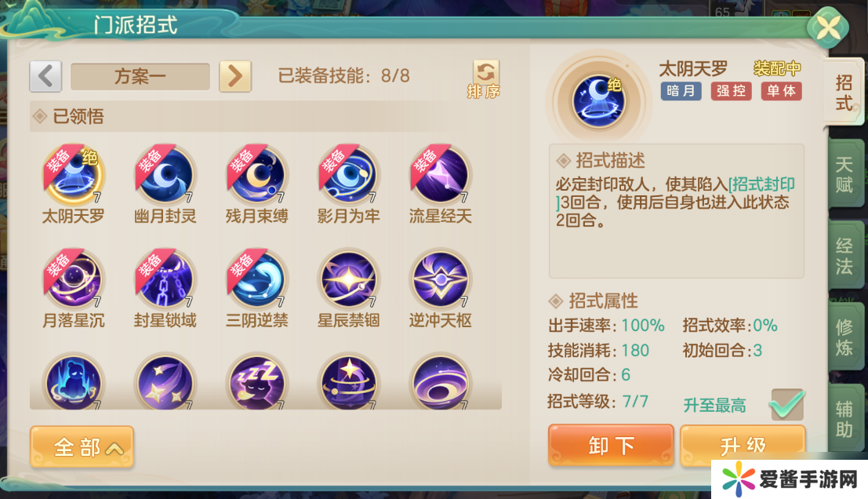
Task: Switch to the 天赋 side tab
Action: [844, 174]
